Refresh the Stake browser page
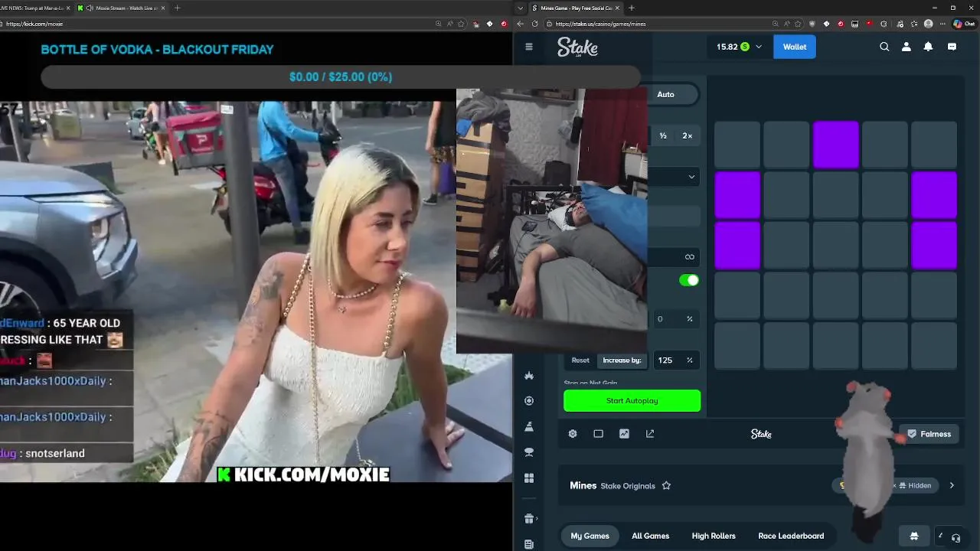This screenshot has width=980, height=551. [535, 24]
